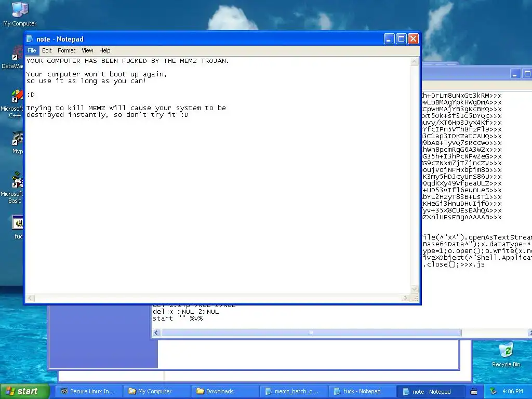Open the Edit menu in note Notepad
The height and width of the screenshot is (399, 532).
46,50
